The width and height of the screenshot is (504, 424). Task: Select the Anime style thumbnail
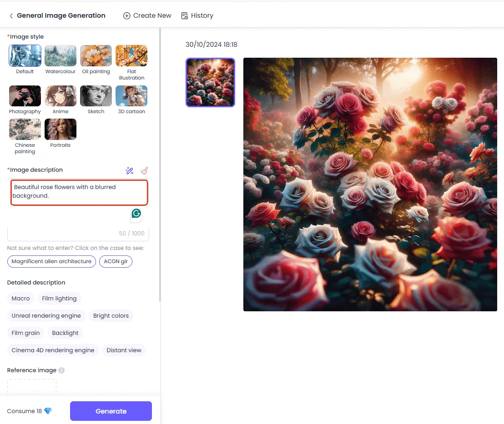pyautogui.click(x=60, y=96)
